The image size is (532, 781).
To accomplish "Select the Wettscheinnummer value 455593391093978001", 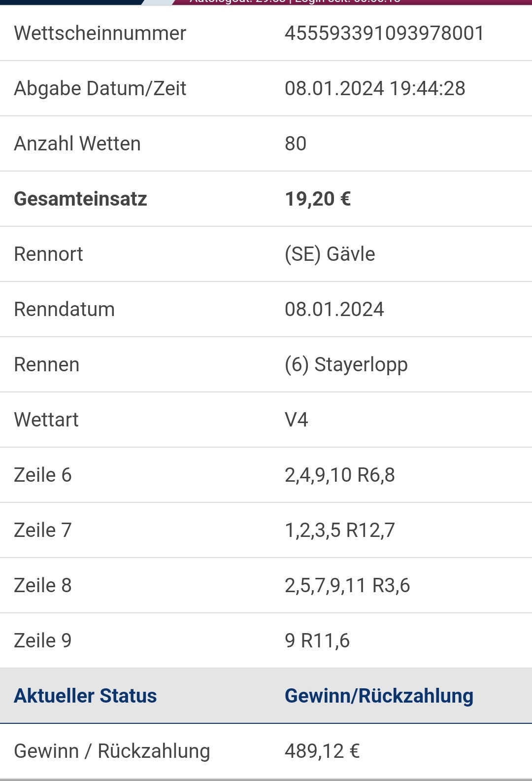I will (x=384, y=34).
